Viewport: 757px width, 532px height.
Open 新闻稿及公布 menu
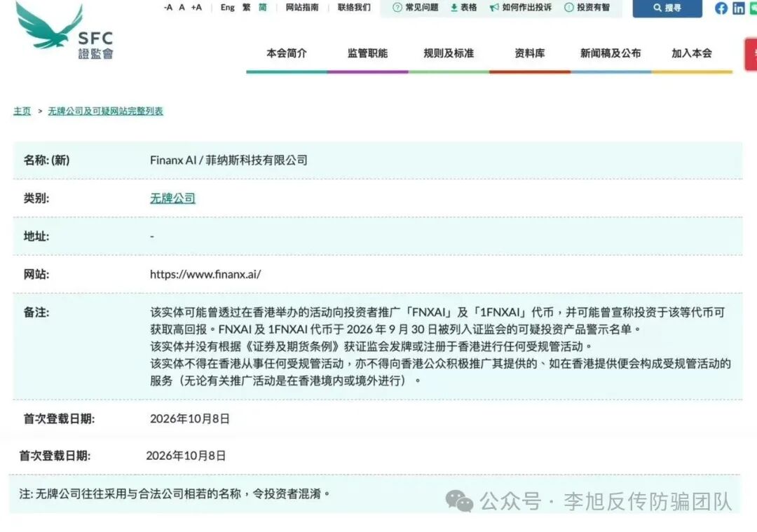(x=611, y=53)
